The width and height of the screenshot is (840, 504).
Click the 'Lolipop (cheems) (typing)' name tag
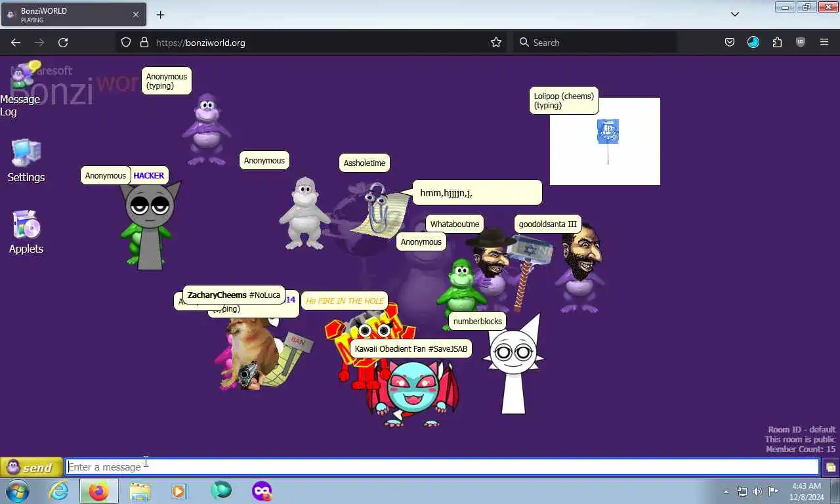564,100
